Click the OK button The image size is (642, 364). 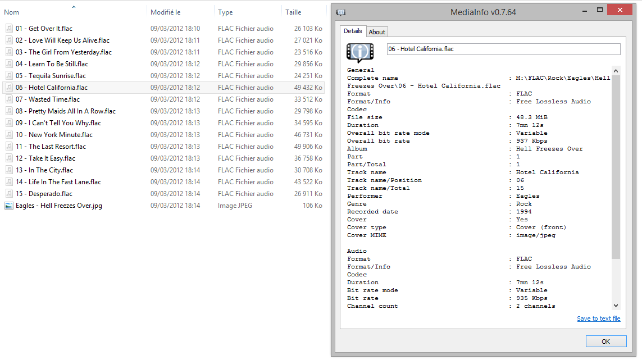606,341
